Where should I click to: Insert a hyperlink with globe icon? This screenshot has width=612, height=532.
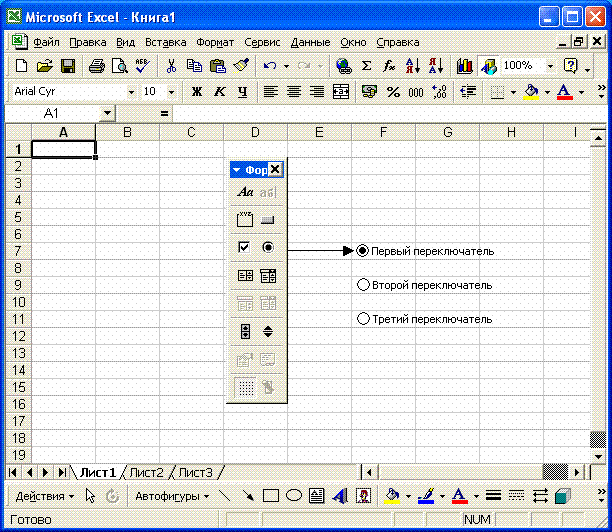point(343,66)
